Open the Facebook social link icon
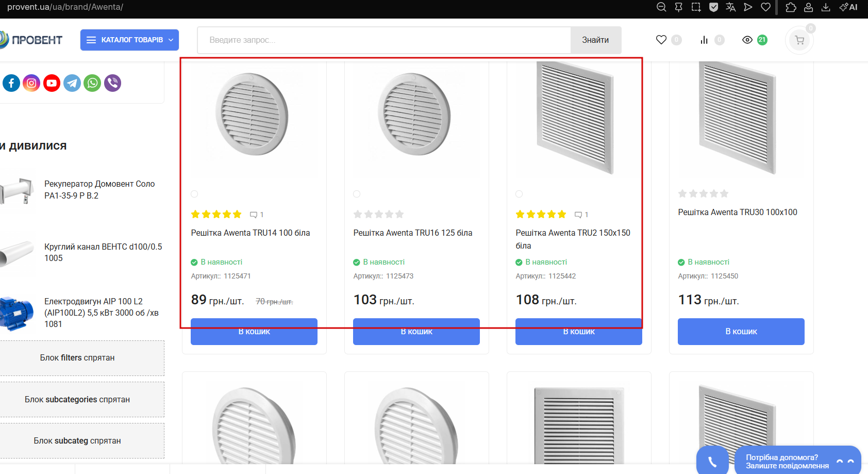Viewport: 868px width, 474px height. point(11,83)
